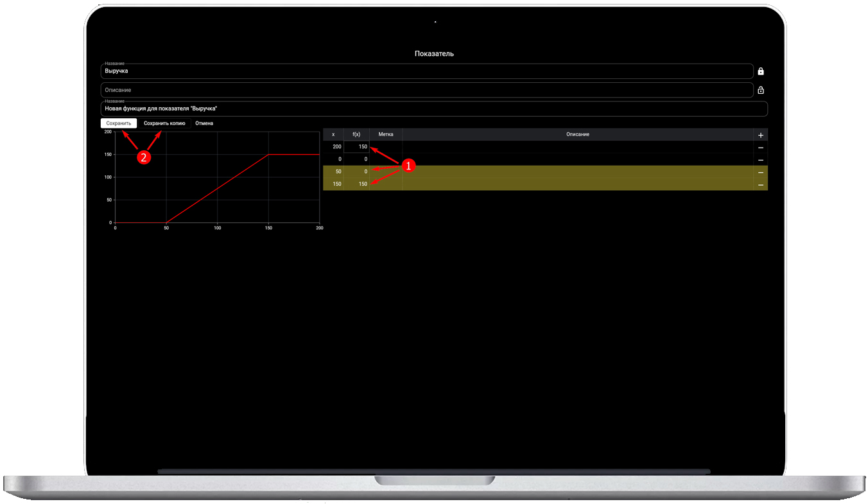Click the Описание column header in the table
Viewport: 868px width, 504px height.
577,135
